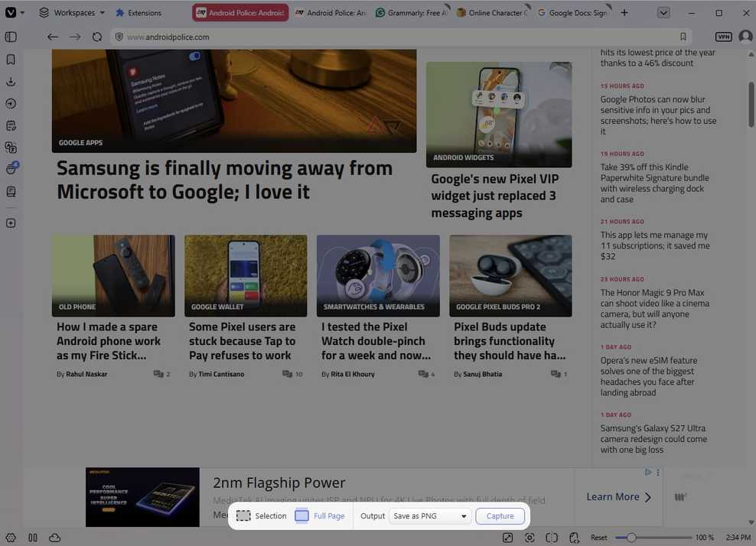Open the Save as PNG output dropdown
The height and width of the screenshot is (546, 756).
429,515
